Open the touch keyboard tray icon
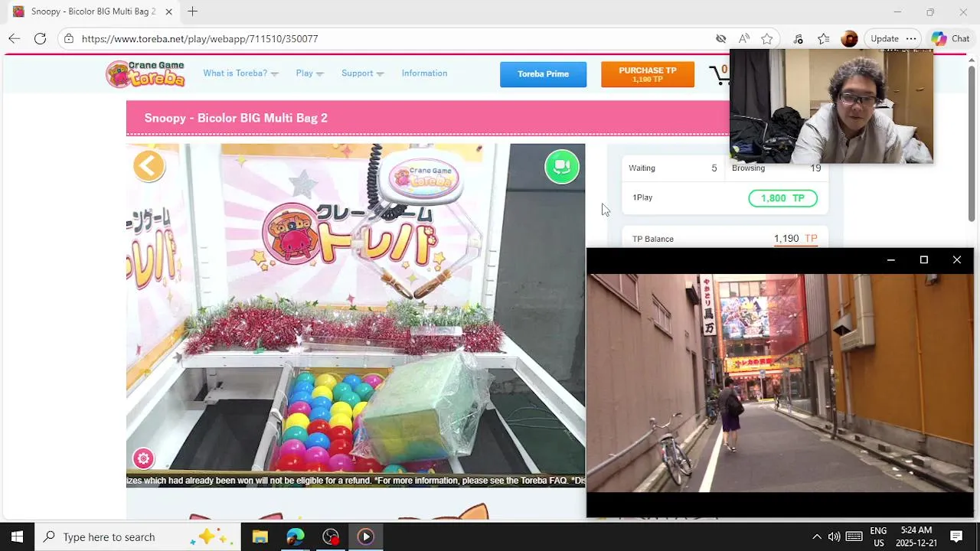This screenshot has height=551, width=980. (854, 536)
